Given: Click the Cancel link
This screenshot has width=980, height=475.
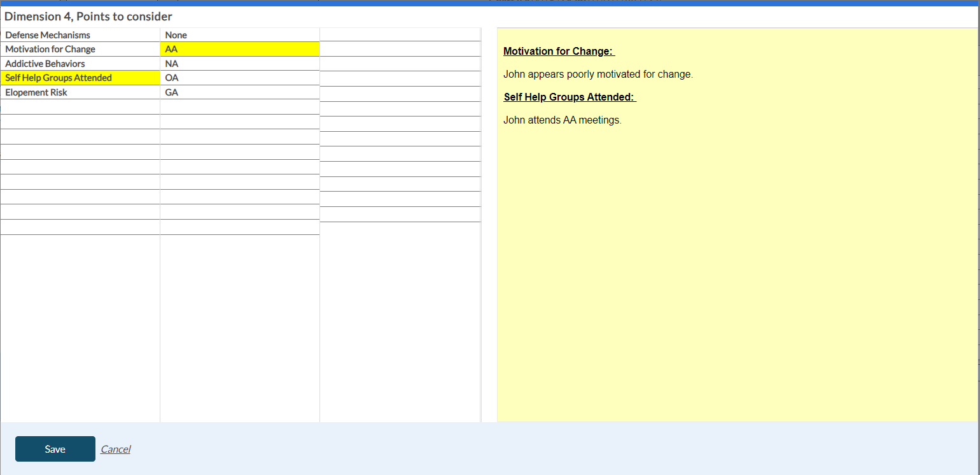Looking at the screenshot, I should [x=115, y=450].
